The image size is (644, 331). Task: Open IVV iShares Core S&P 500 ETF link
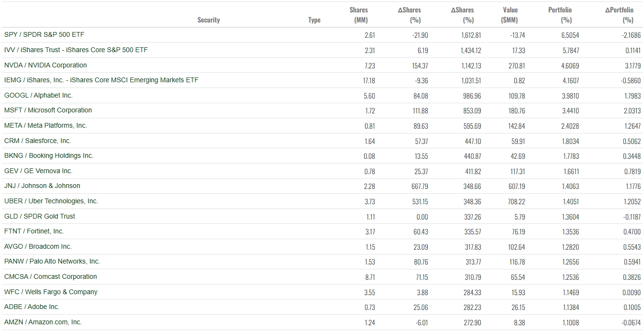pyautogui.click(x=76, y=50)
